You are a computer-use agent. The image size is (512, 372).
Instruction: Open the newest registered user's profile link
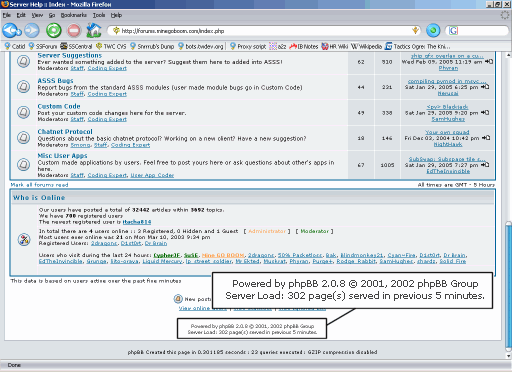137,222
